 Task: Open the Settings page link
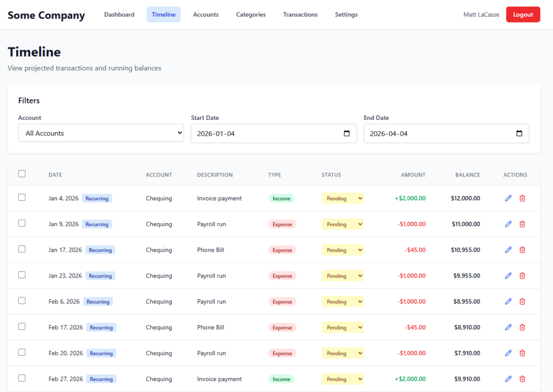pyautogui.click(x=346, y=15)
